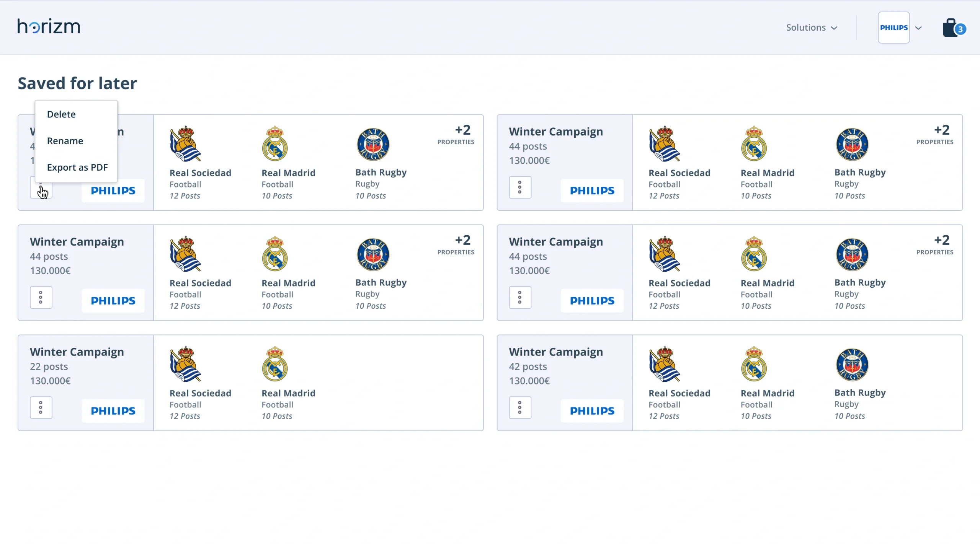The image size is (980, 544).
Task: Click Bath Rugby crest in the 42 posts card
Action: [x=852, y=364]
